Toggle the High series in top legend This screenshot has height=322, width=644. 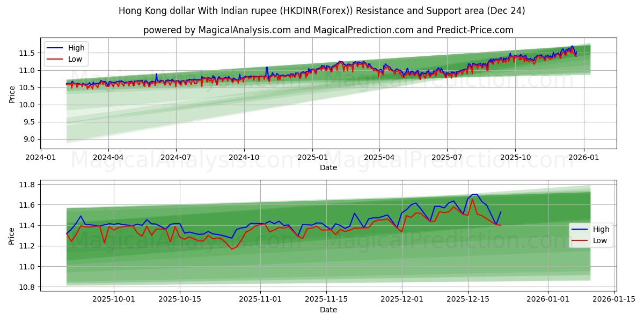click(x=77, y=48)
